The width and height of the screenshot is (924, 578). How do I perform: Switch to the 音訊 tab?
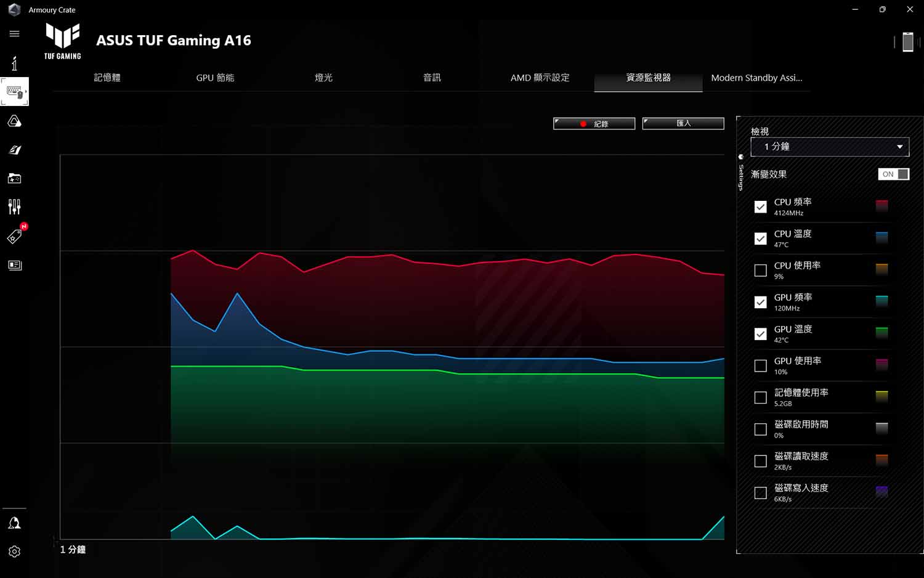(x=432, y=78)
